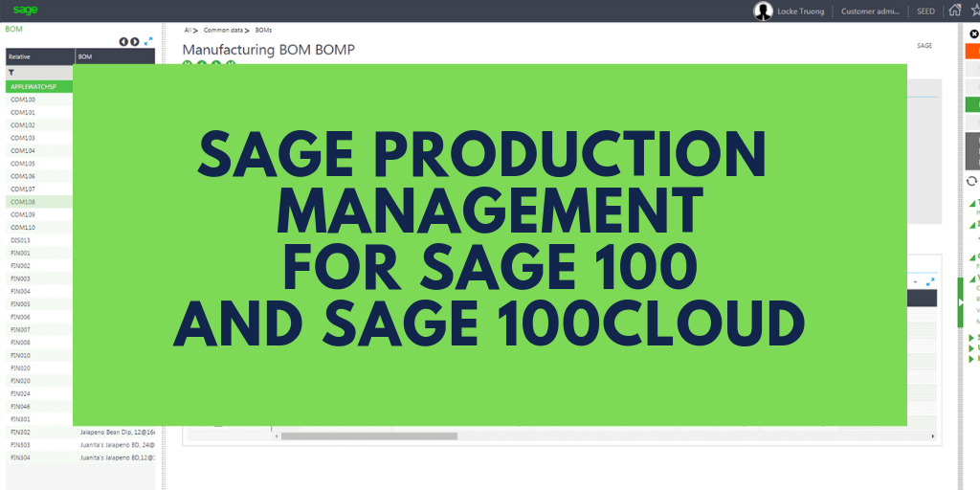Screen dimensions: 980x490
Task: Show previous page of BOM list
Action: tap(123, 41)
